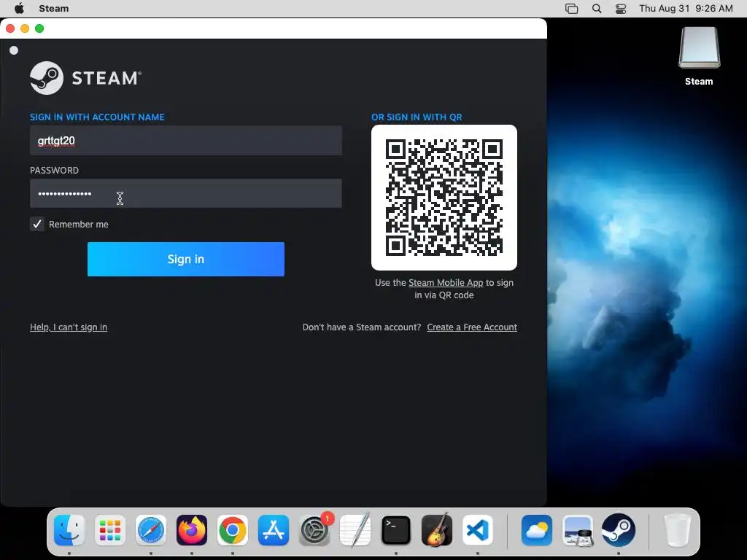Launch Firefox from the dock
Screen dimensions: 747x560
[192, 530]
